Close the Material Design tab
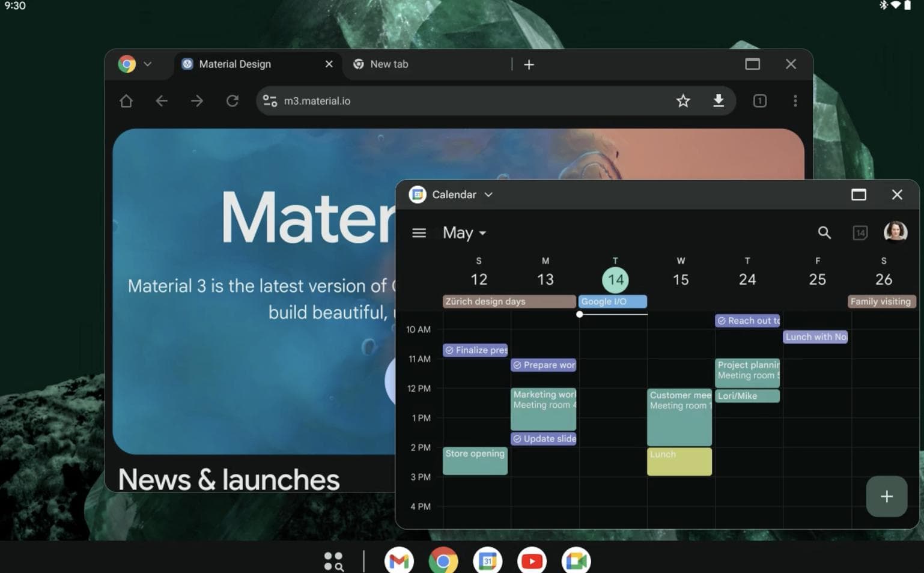This screenshot has width=924, height=573. click(329, 64)
